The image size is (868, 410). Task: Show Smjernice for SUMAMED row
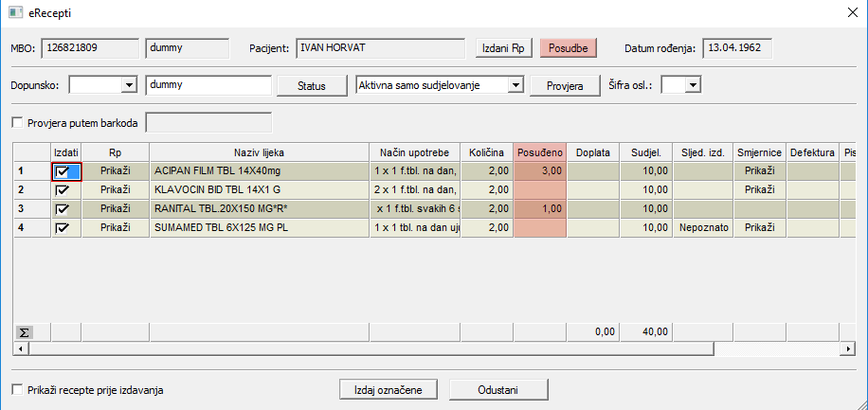click(760, 228)
